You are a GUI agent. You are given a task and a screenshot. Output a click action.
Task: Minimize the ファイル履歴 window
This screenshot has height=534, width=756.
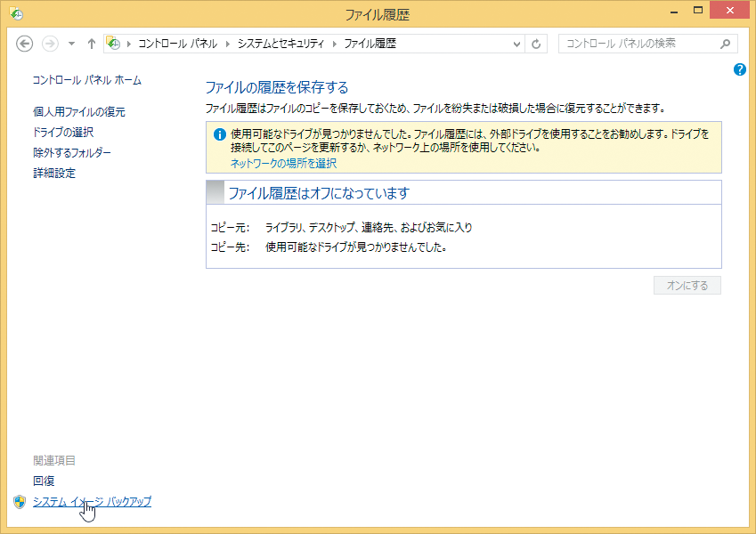(x=674, y=12)
